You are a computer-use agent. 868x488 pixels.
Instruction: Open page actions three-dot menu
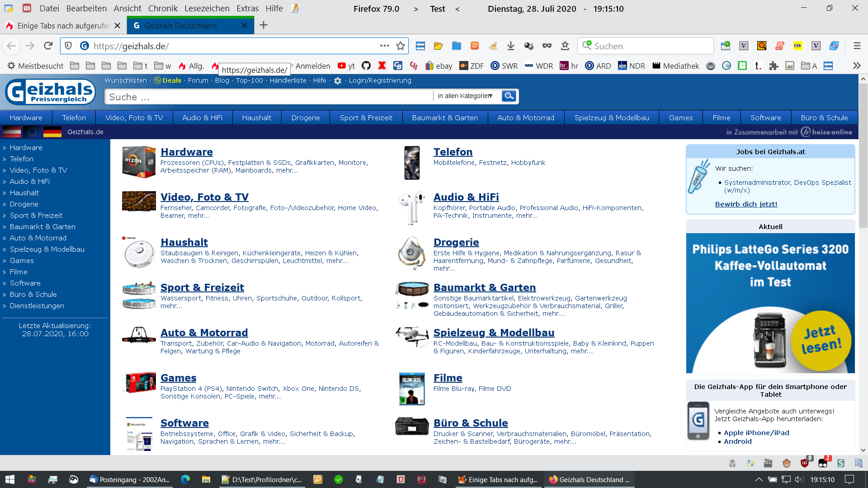click(x=384, y=46)
